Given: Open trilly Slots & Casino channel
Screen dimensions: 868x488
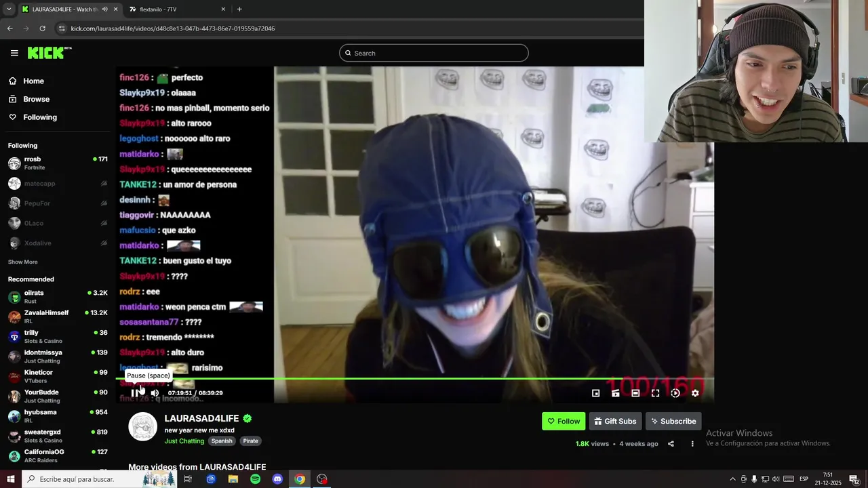Looking at the screenshot, I should [x=58, y=337].
